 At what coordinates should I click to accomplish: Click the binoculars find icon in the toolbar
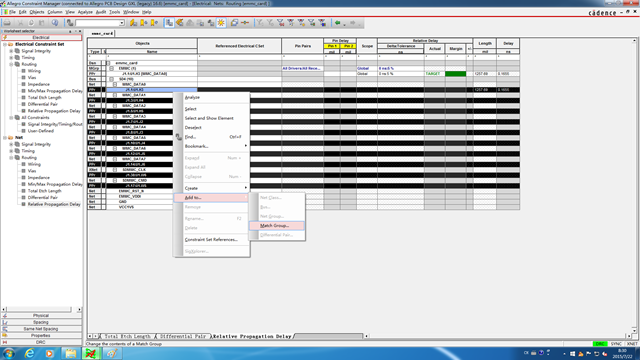click(70, 23)
